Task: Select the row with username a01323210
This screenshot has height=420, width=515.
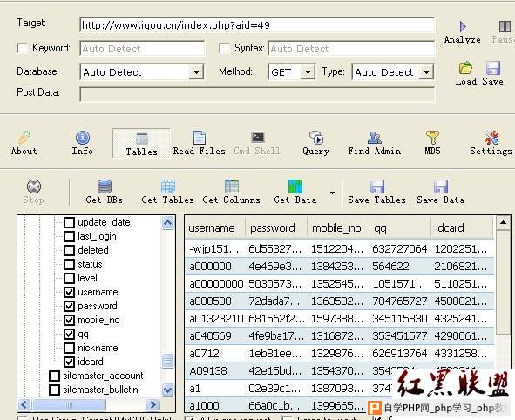Action: (340, 319)
